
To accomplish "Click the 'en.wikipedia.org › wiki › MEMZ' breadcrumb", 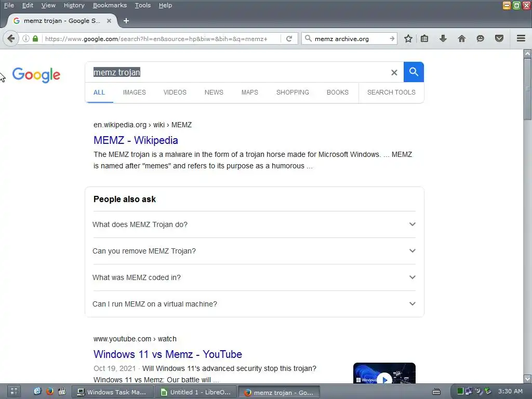I will click(x=142, y=125).
